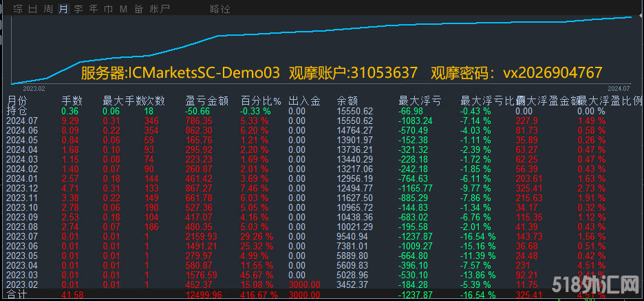The image size is (644, 301).
Task: Click the 余额 balance column header
Action: pos(349,101)
